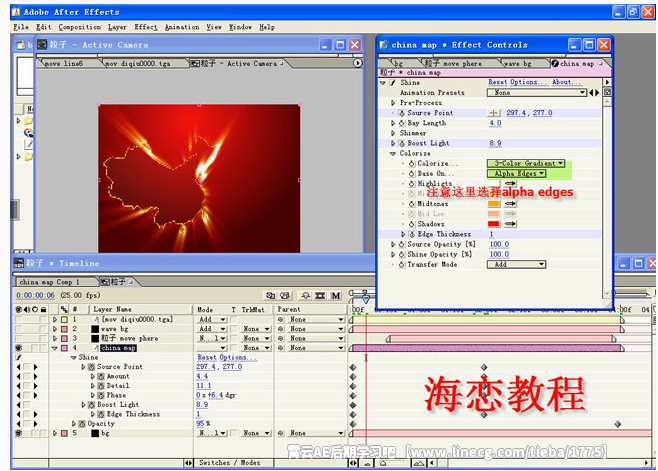The width and height of the screenshot is (658, 471).
Task: Click current time 0:00:00:06 display
Action: (x=35, y=296)
